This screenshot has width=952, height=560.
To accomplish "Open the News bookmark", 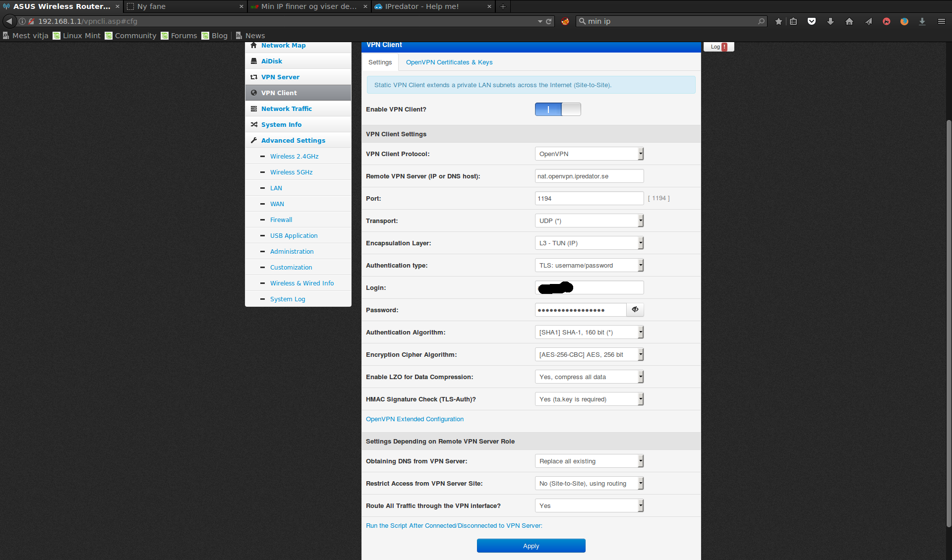I will pyautogui.click(x=250, y=36).
